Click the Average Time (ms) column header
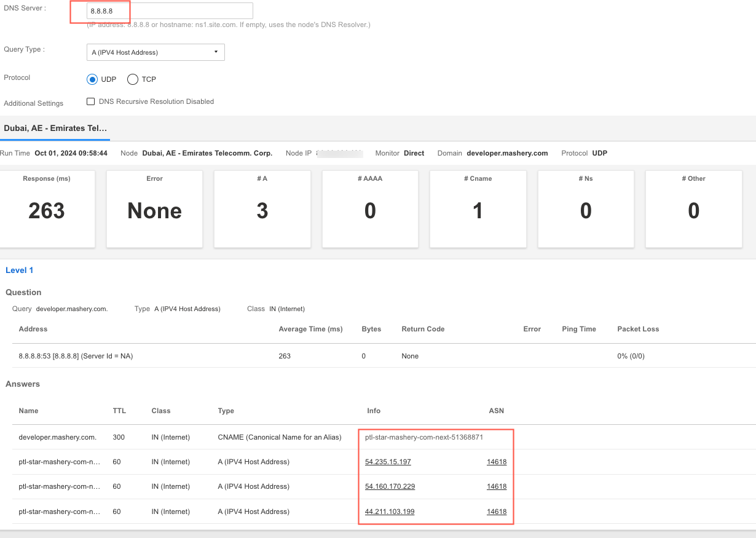This screenshot has height=538, width=756. pos(310,329)
